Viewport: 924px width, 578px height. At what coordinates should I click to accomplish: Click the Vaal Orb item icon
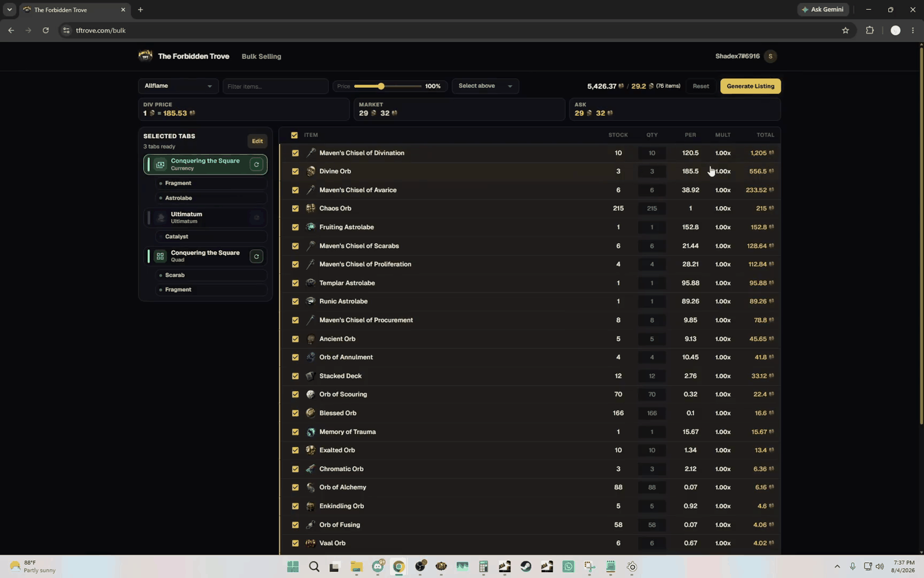point(311,543)
